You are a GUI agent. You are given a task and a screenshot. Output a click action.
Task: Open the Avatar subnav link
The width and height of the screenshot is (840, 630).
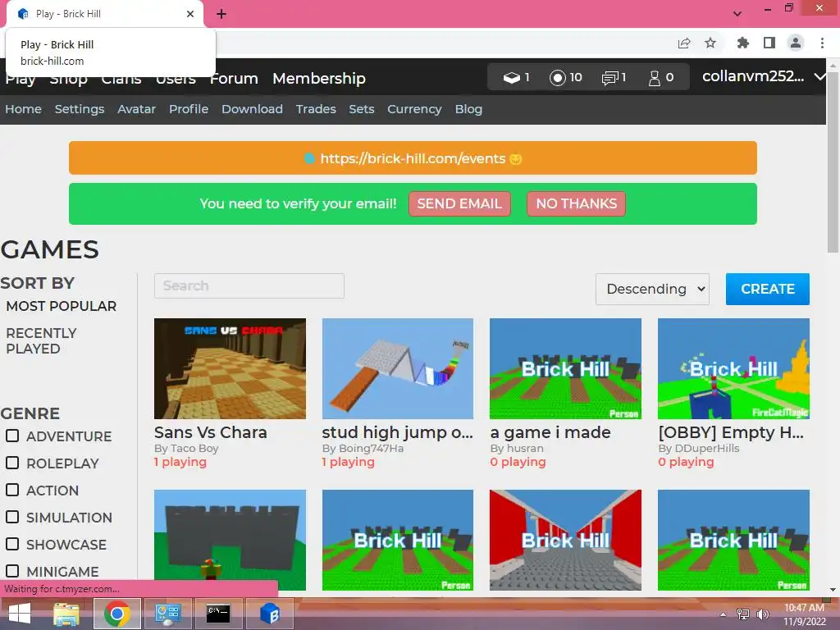[137, 109]
